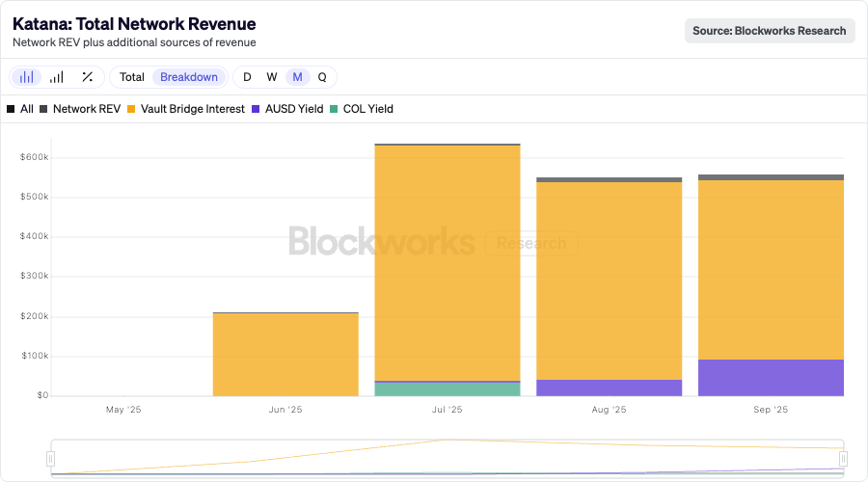This screenshot has width=868, height=482.
Task: Set interval to weekly (W)
Action: pos(272,77)
